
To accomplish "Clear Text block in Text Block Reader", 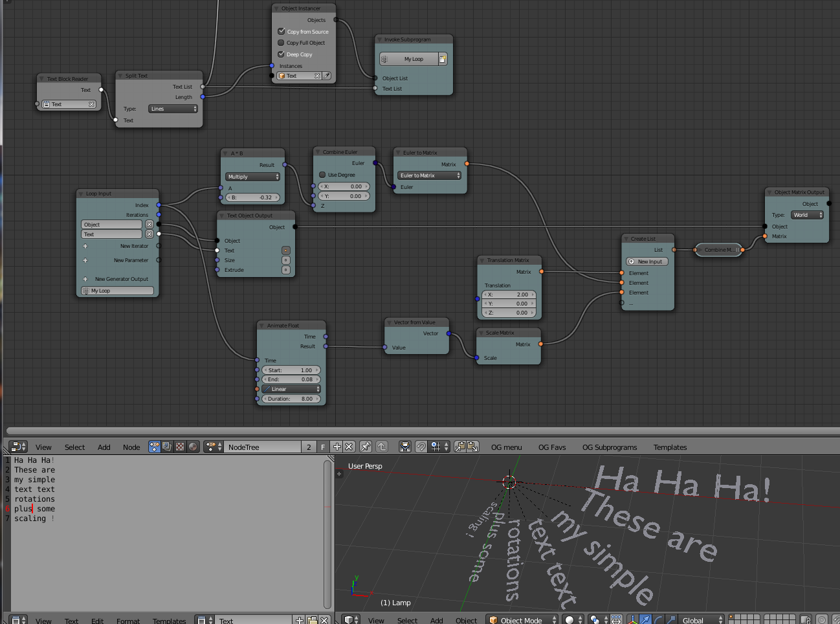I will (92, 104).
